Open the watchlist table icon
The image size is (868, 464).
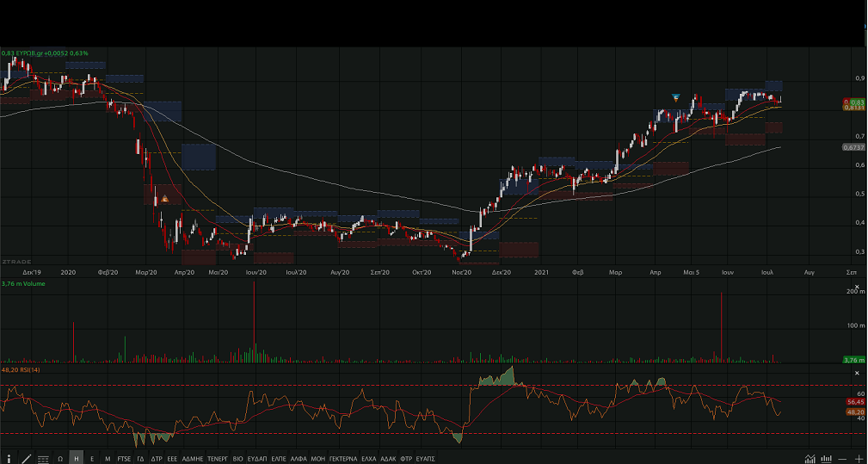click(43, 459)
